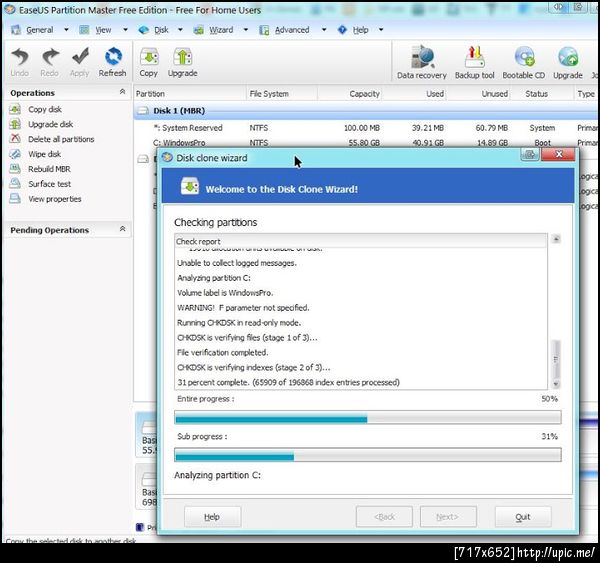Click the Back button in wizard

[384, 517]
